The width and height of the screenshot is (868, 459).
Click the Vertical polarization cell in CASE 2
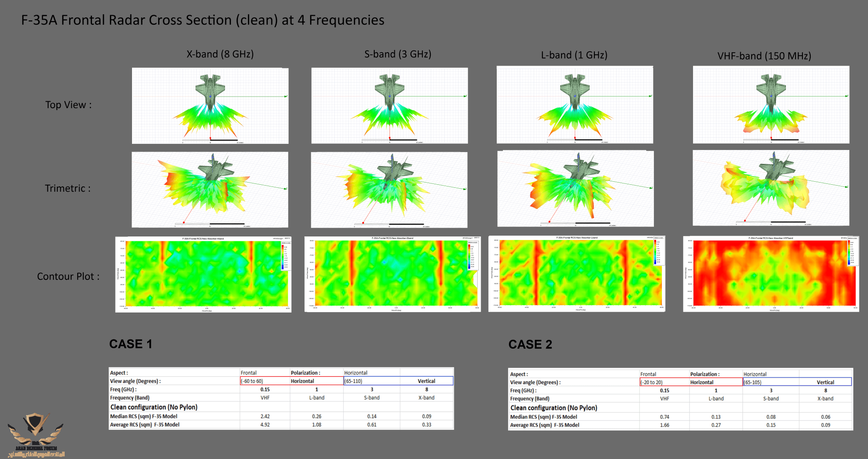pos(825,382)
